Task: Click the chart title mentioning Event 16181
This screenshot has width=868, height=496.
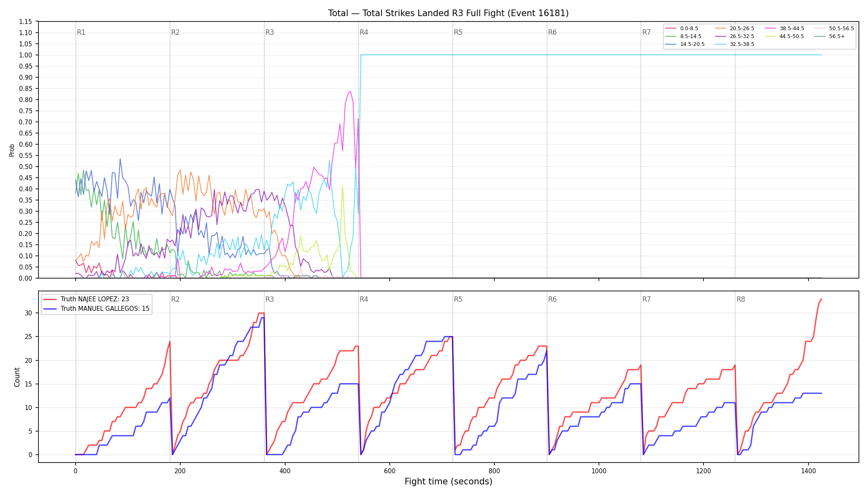Action: pos(448,13)
